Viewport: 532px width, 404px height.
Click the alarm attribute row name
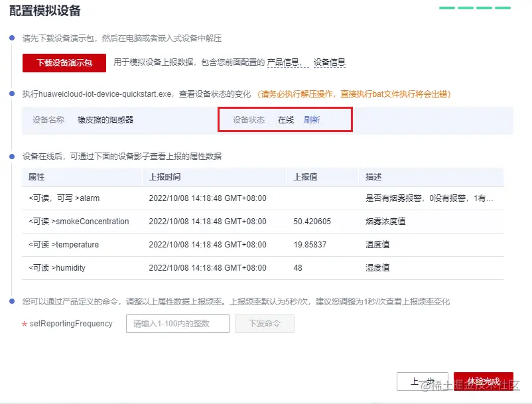point(64,198)
